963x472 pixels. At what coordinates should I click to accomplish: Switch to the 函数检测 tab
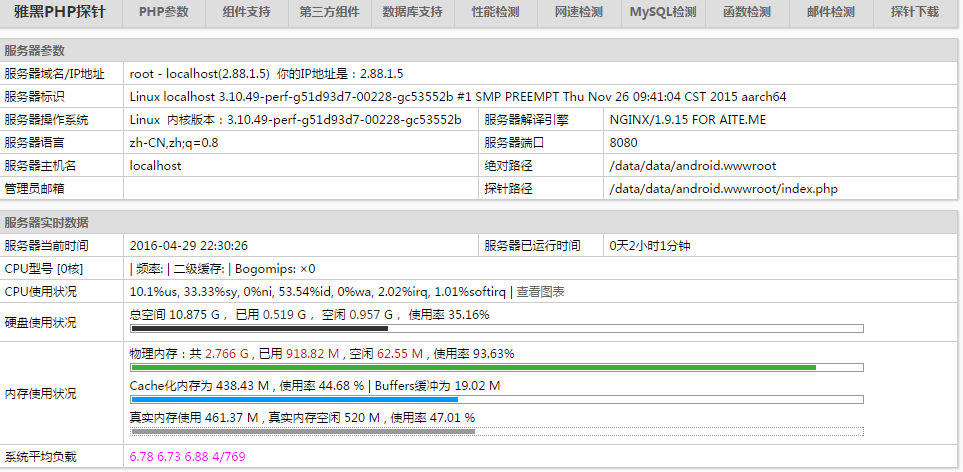tap(746, 13)
